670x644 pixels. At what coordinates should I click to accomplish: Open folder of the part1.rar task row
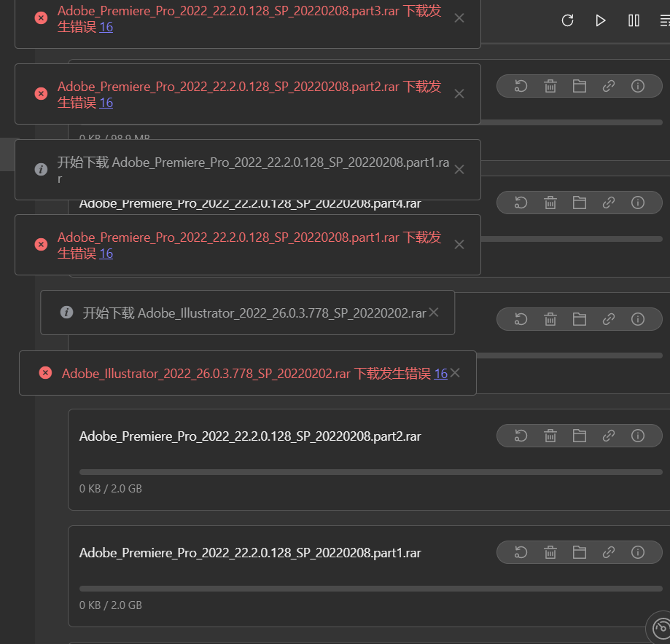pos(579,552)
